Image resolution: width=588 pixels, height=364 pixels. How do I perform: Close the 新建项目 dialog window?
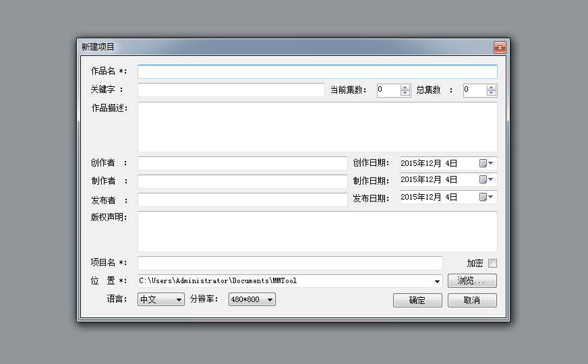pos(500,47)
